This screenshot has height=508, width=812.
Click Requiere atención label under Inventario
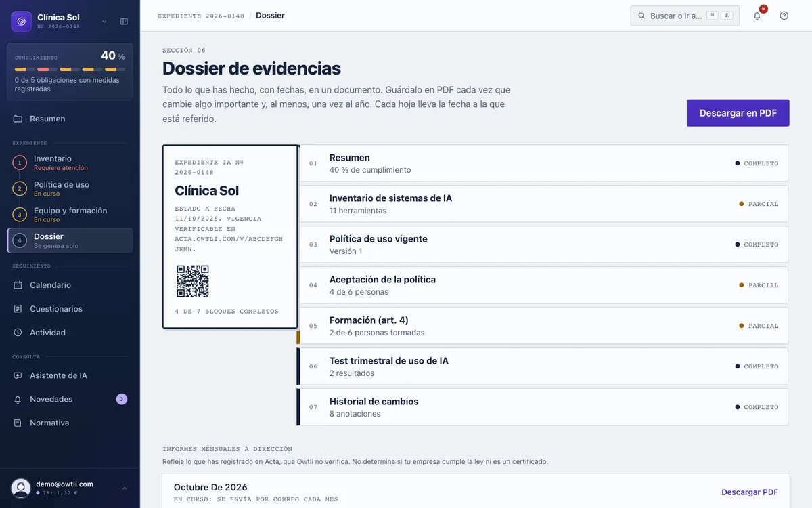pos(60,168)
